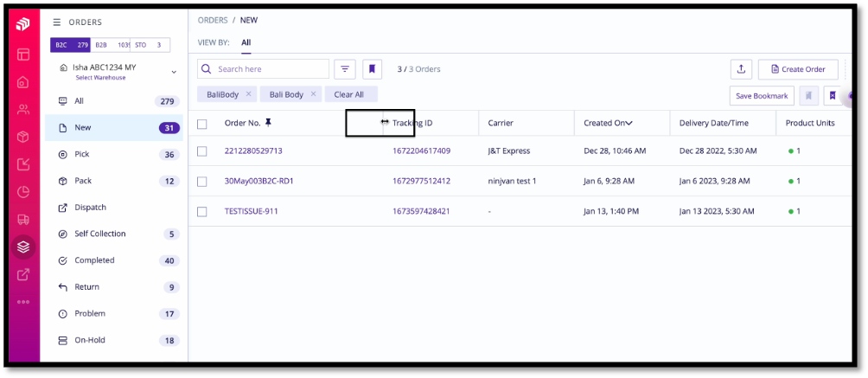Open Return orders in the sidebar

(114, 287)
